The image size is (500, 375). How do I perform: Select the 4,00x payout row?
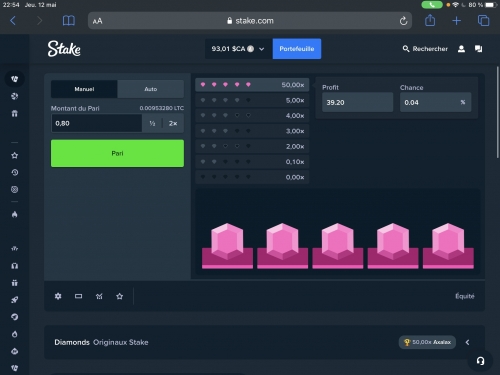click(252, 116)
